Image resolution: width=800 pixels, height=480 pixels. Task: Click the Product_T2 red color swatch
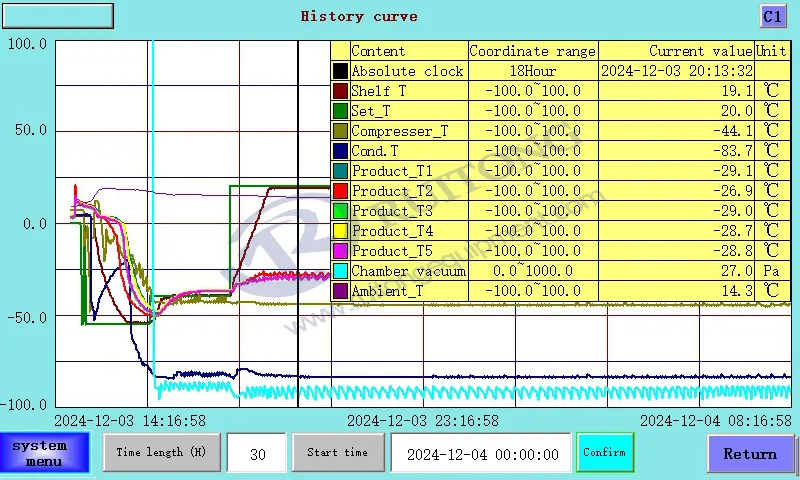[x=340, y=191]
